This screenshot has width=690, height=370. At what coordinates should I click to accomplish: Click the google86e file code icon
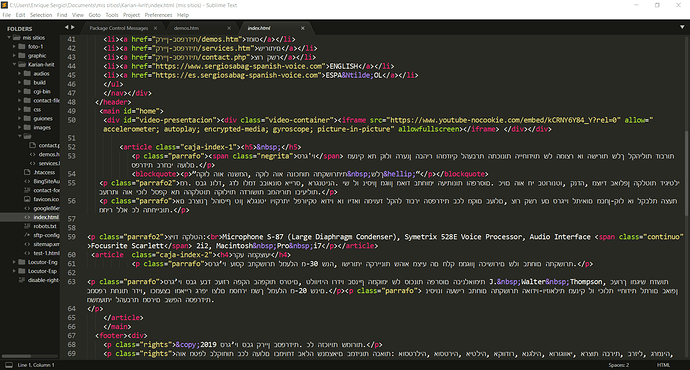27,208
